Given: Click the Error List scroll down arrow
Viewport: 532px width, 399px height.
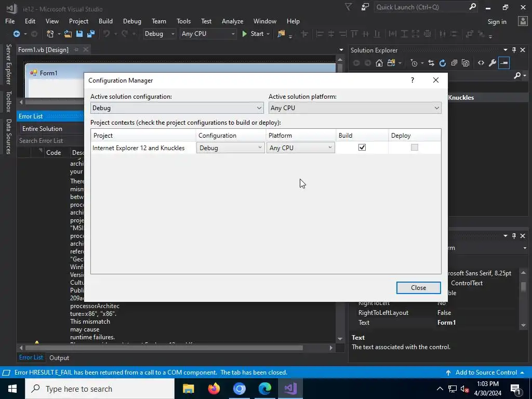Looking at the screenshot, I should (340, 339).
